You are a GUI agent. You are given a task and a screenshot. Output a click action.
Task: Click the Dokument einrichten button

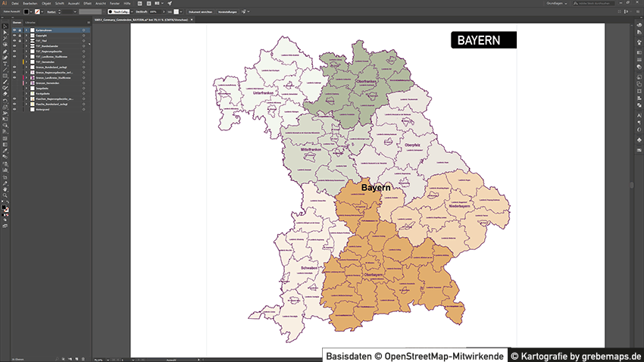200,12
